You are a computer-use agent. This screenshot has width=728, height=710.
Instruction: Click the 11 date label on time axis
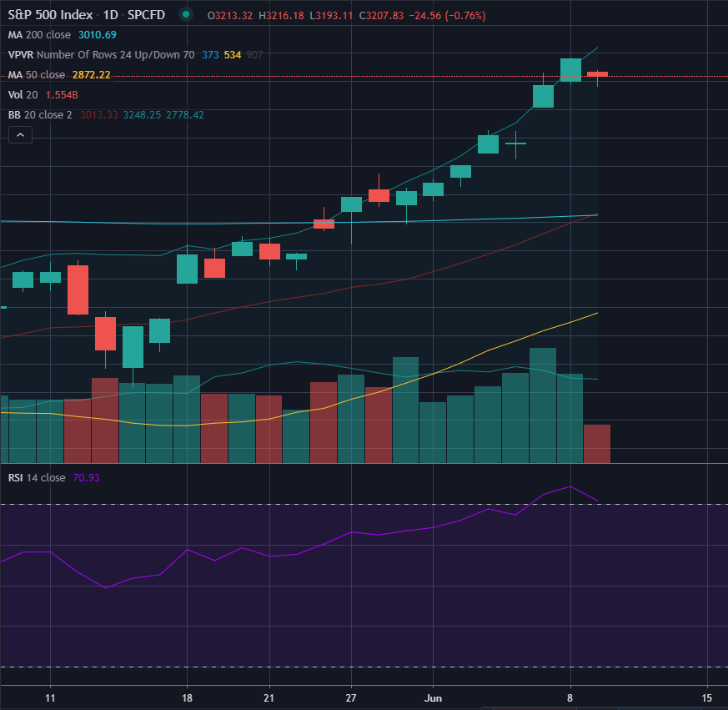(50, 698)
